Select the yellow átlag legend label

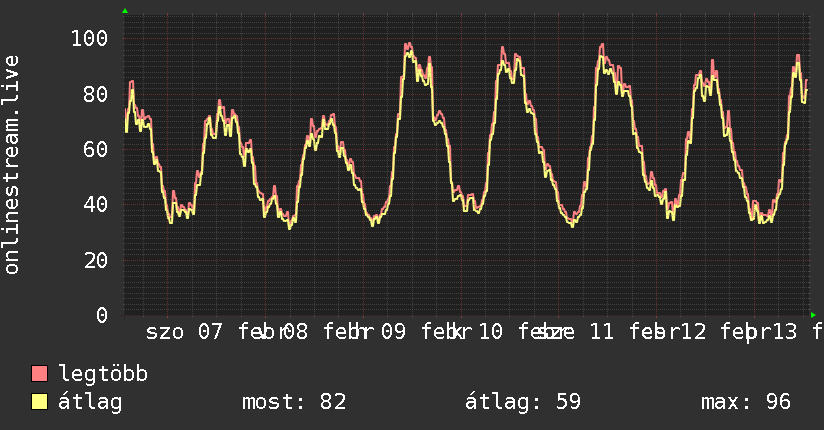point(90,402)
